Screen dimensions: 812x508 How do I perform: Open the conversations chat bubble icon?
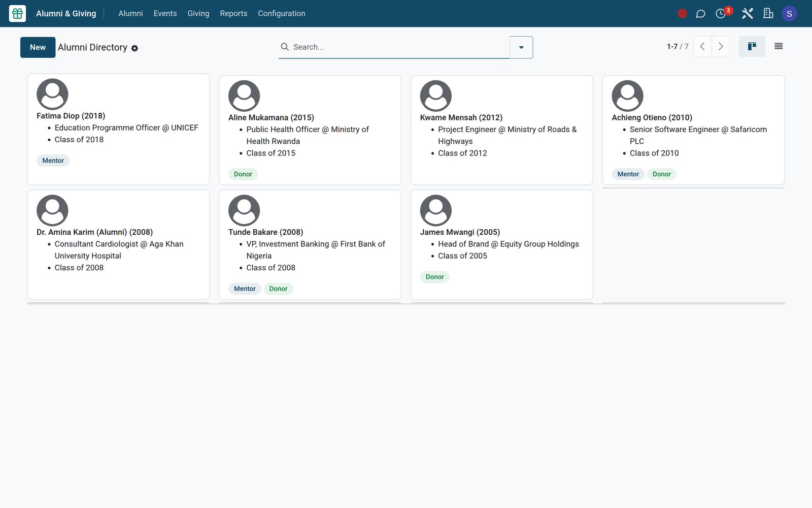pos(700,14)
